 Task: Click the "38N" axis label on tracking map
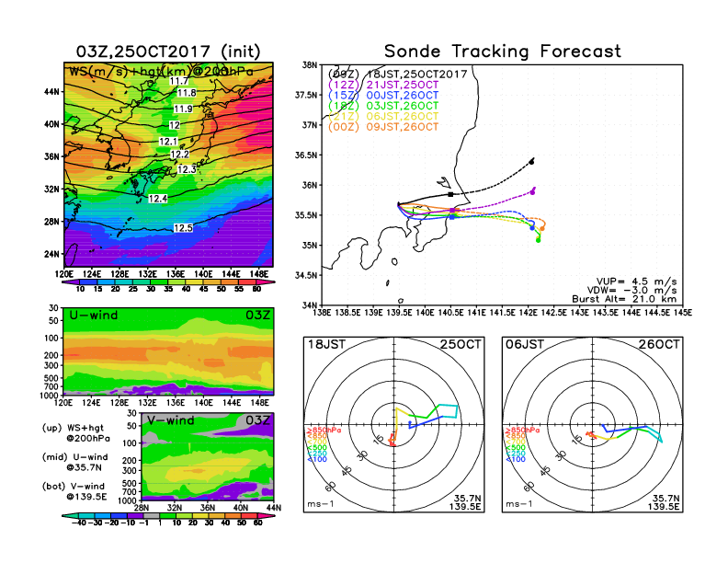[310, 65]
